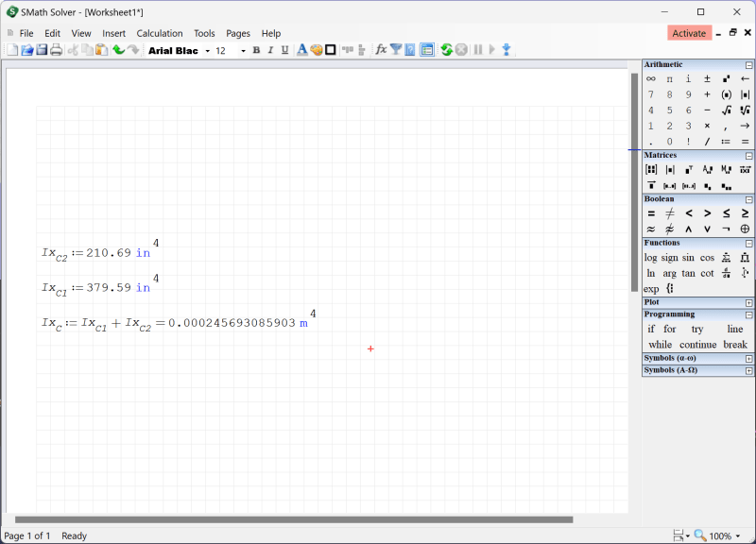The image size is (756, 544).
Task: Insert the less-or-equal operator
Action: pyautogui.click(x=726, y=213)
